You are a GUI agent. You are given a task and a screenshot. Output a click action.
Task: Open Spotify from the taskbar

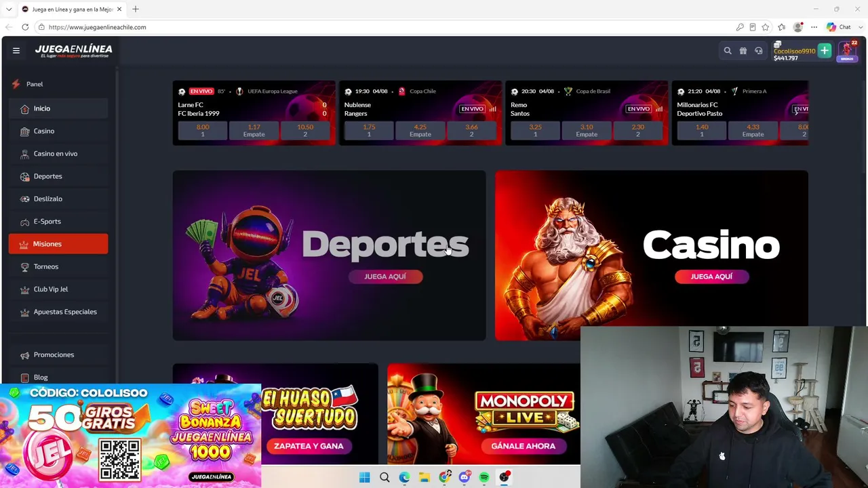click(484, 477)
